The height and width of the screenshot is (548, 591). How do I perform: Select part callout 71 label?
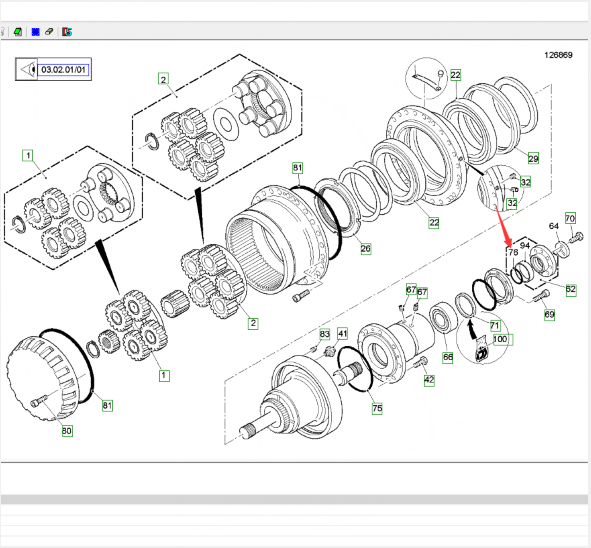click(x=495, y=325)
